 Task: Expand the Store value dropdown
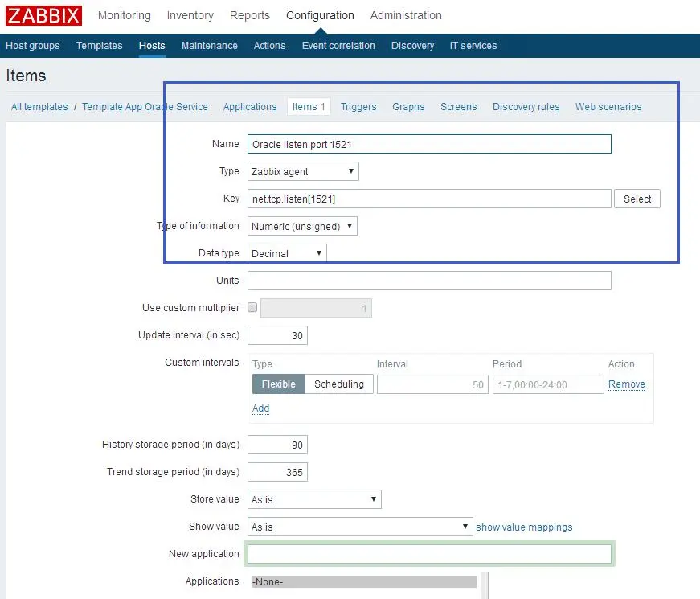tap(314, 499)
